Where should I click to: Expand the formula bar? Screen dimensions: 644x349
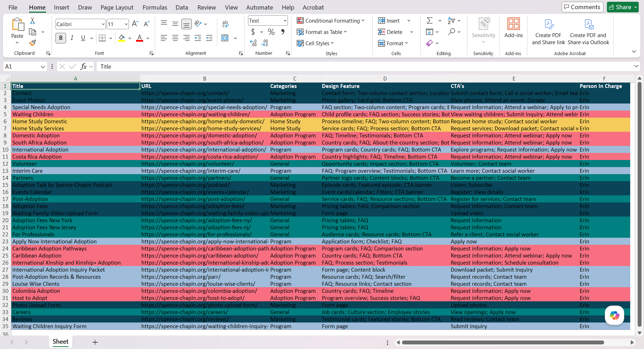click(x=636, y=66)
